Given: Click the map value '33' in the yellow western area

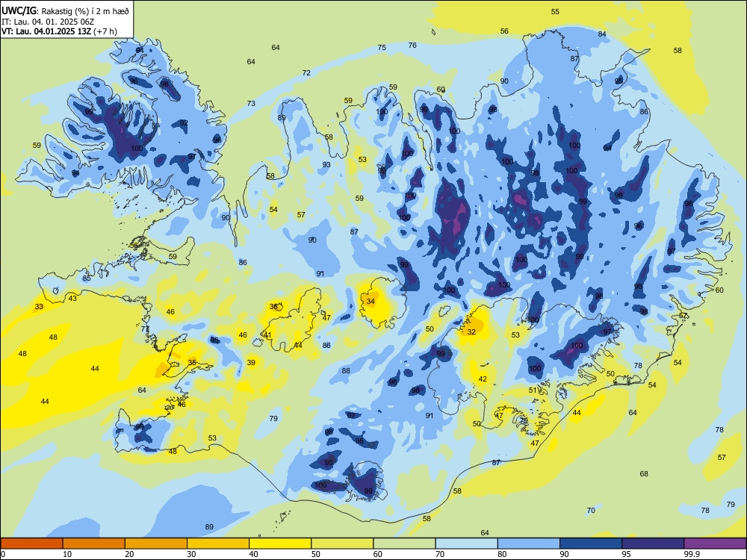Looking at the screenshot, I should click(x=39, y=306).
